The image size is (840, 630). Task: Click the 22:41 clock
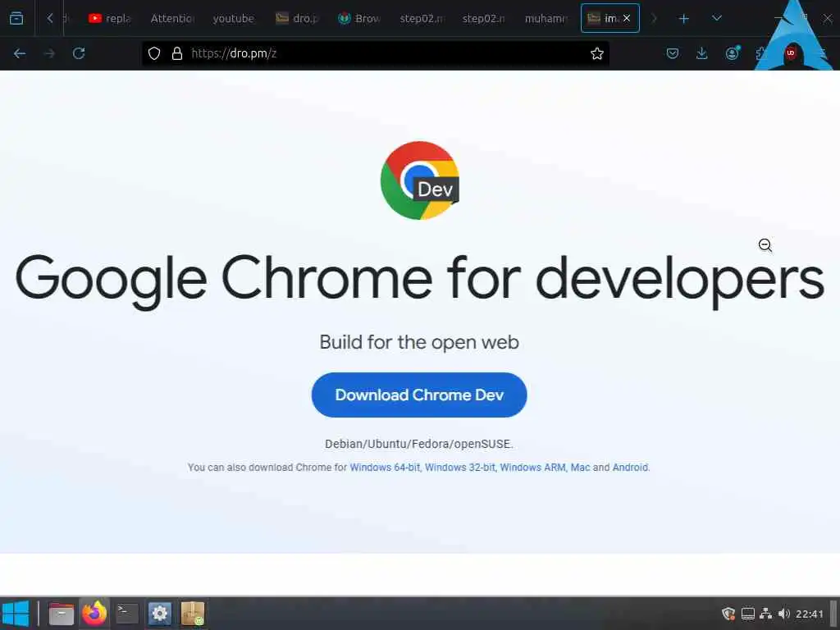point(809,614)
